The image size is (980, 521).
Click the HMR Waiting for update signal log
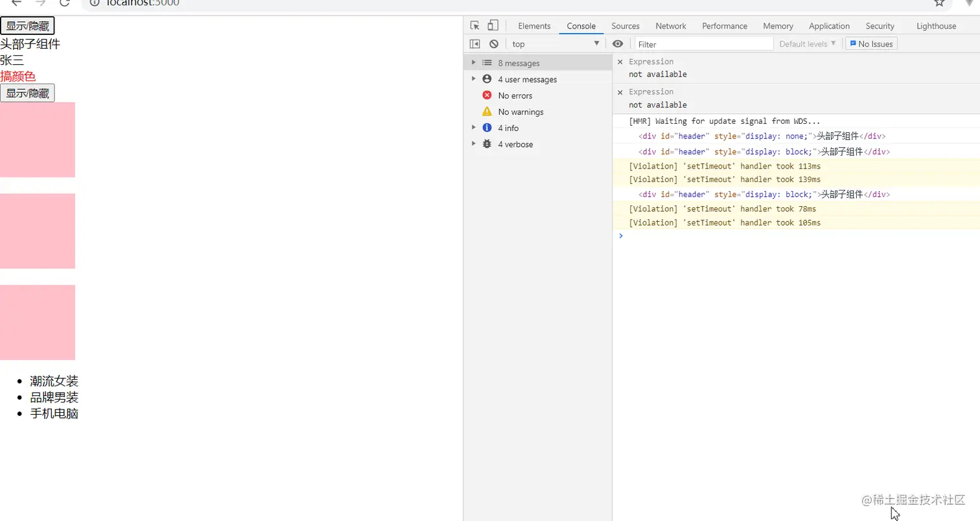(x=725, y=121)
